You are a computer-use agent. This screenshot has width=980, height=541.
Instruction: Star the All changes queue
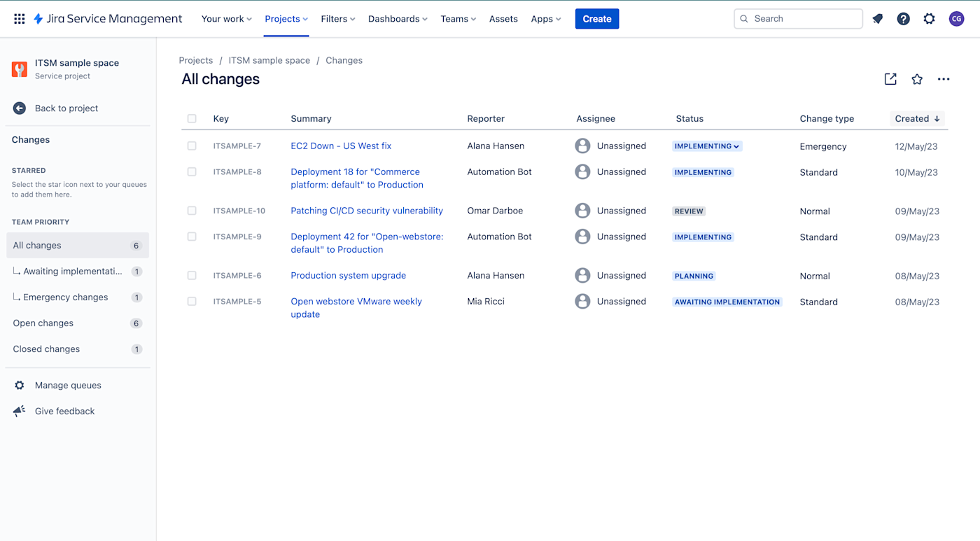pyautogui.click(x=917, y=79)
